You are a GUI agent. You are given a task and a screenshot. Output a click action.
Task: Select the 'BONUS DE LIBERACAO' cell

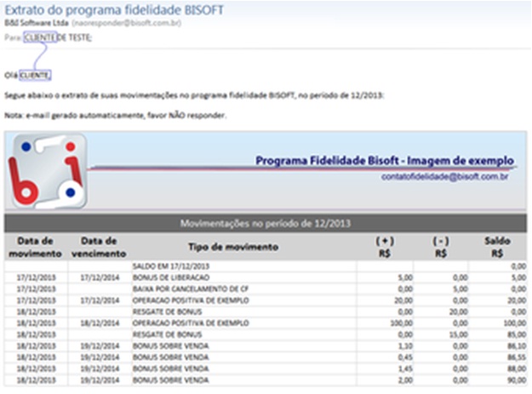tap(171, 277)
